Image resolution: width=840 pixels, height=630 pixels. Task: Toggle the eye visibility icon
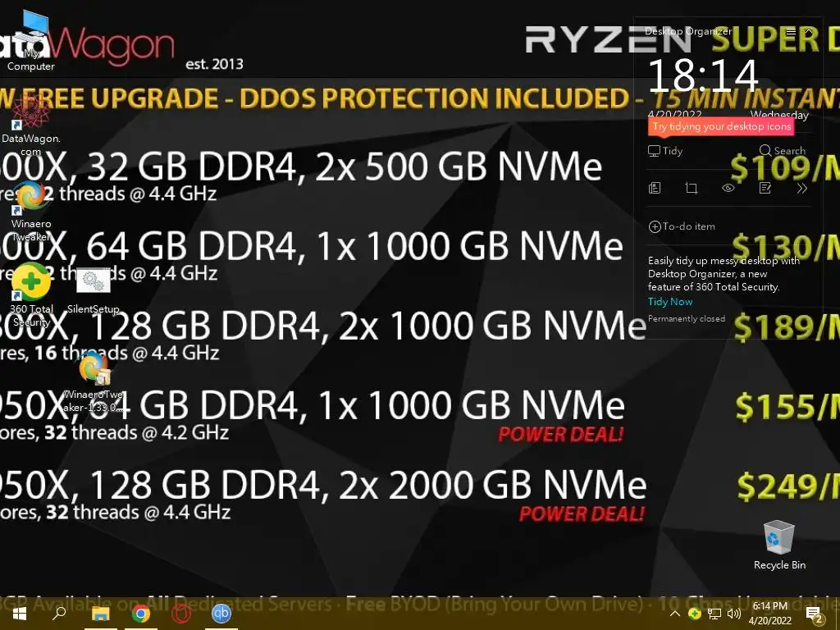[728, 188]
